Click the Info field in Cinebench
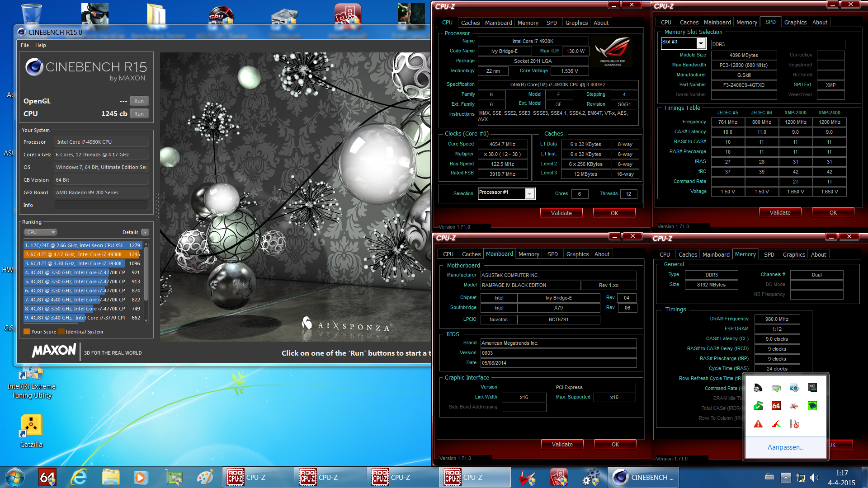The height and width of the screenshot is (488, 868). (x=101, y=205)
